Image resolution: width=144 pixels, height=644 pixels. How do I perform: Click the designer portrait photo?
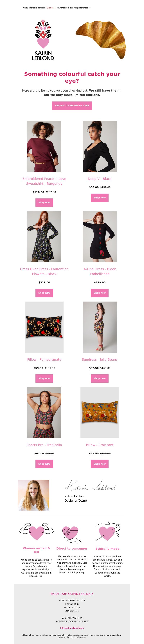(33, 495)
